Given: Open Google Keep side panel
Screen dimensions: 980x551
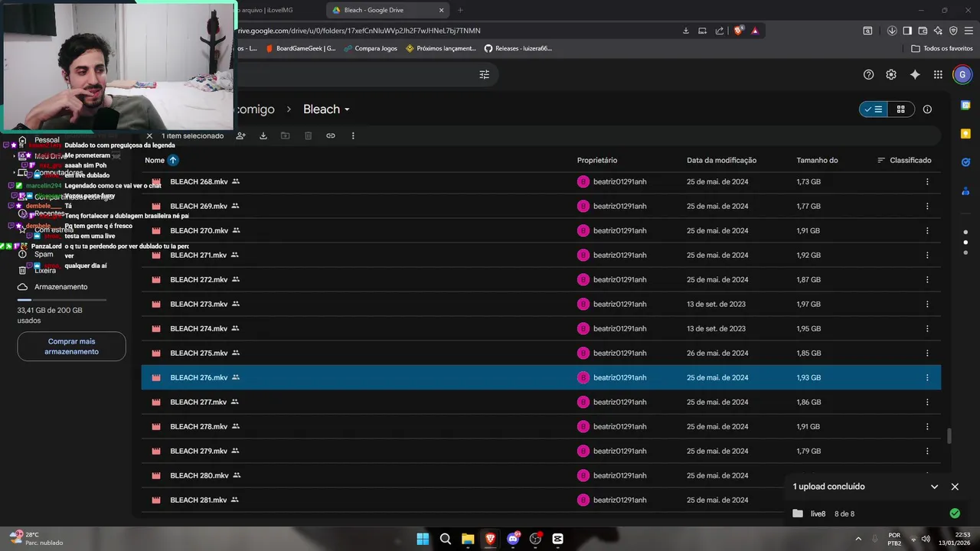Looking at the screenshot, I should (965, 134).
